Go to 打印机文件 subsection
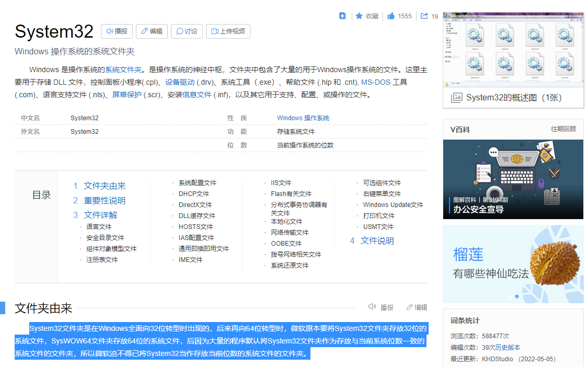 coord(379,215)
